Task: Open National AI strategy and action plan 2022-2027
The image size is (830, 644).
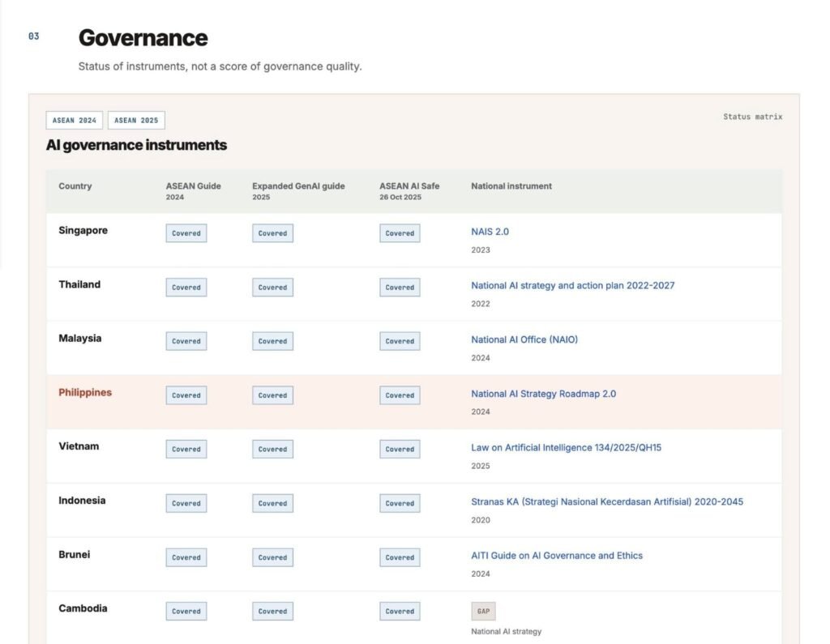Action: click(573, 286)
